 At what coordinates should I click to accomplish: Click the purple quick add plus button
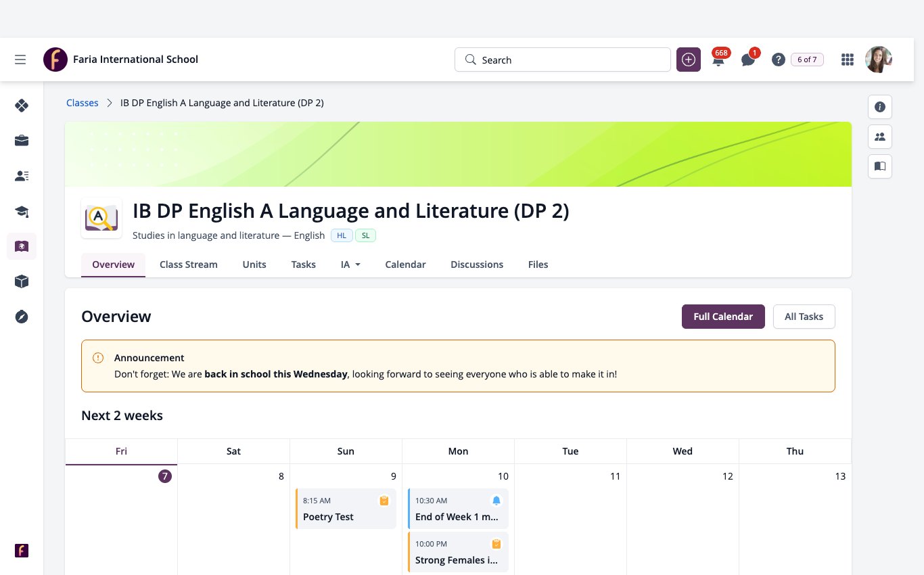coord(689,60)
